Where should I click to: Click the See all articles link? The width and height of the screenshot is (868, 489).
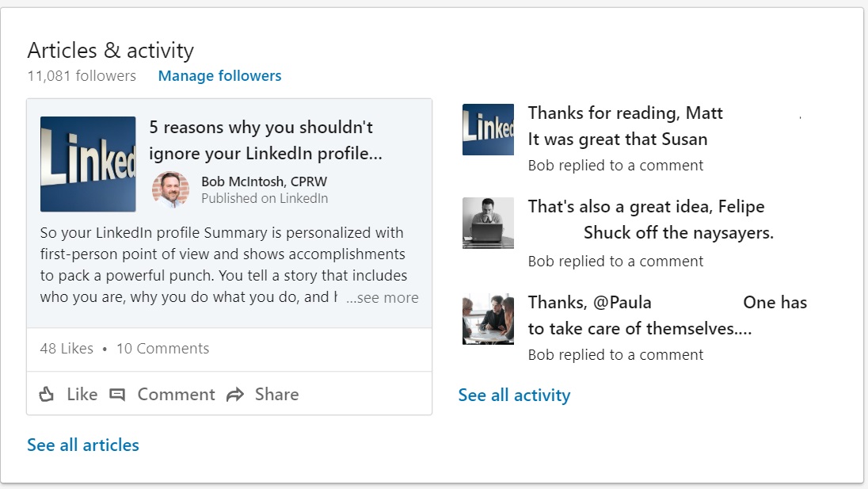coord(83,445)
